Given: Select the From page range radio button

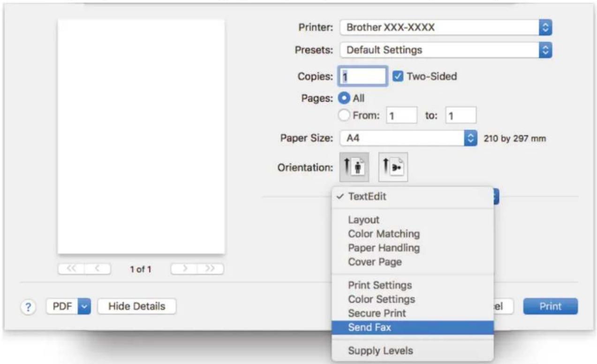Looking at the screenshot, I should point(344,114).
